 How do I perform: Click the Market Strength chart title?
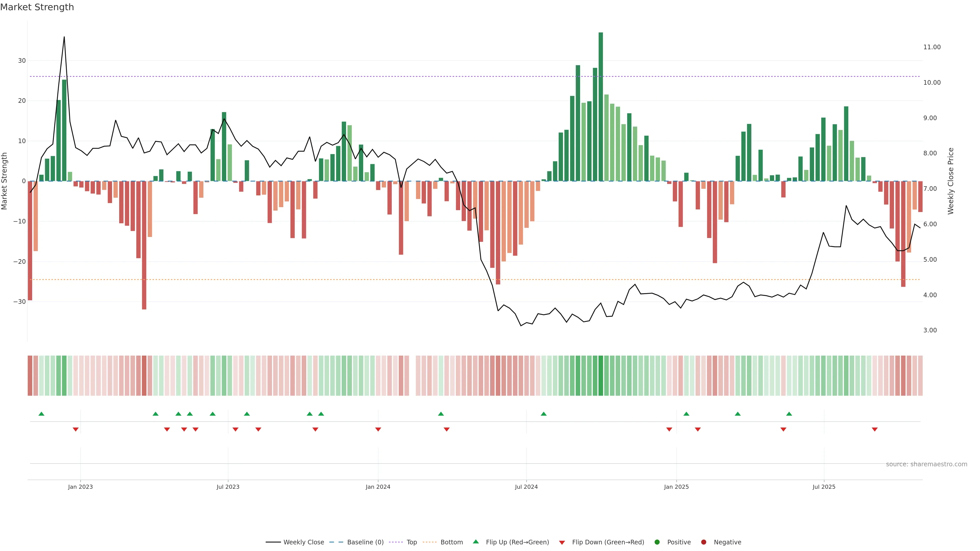[x=37, y=7]
